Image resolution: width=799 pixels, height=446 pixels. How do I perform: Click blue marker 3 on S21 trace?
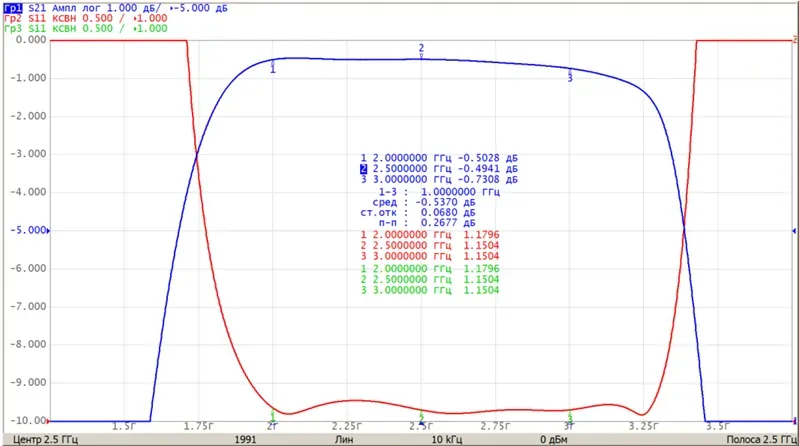pos(570,75)
